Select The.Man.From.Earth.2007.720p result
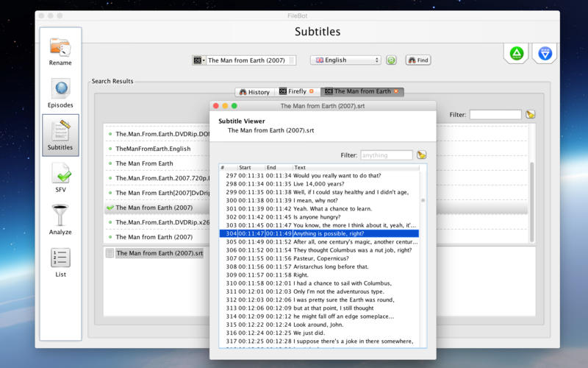The width and height of the screenshot is (588, 368). tap(157, 178)
